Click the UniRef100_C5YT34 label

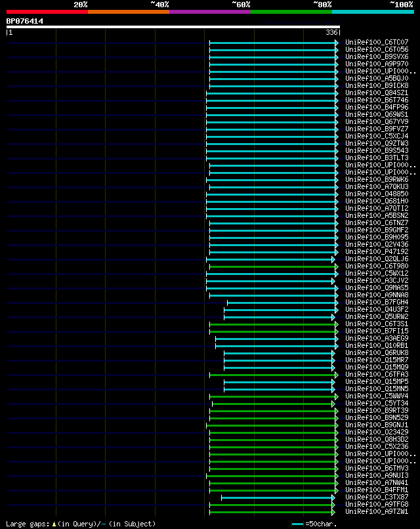point(377,403)
